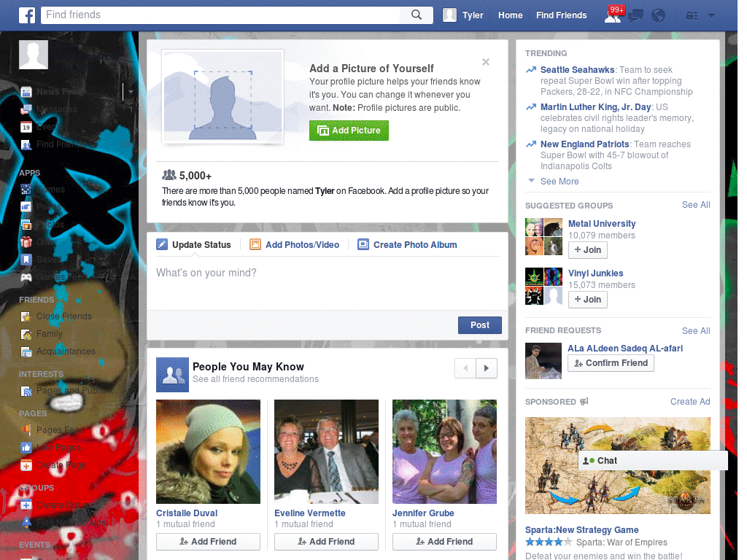The height and width of the screenshot is (560, 747).
Task: Open Like Pages thumbs-up icon
Action: tap(26, 448)
